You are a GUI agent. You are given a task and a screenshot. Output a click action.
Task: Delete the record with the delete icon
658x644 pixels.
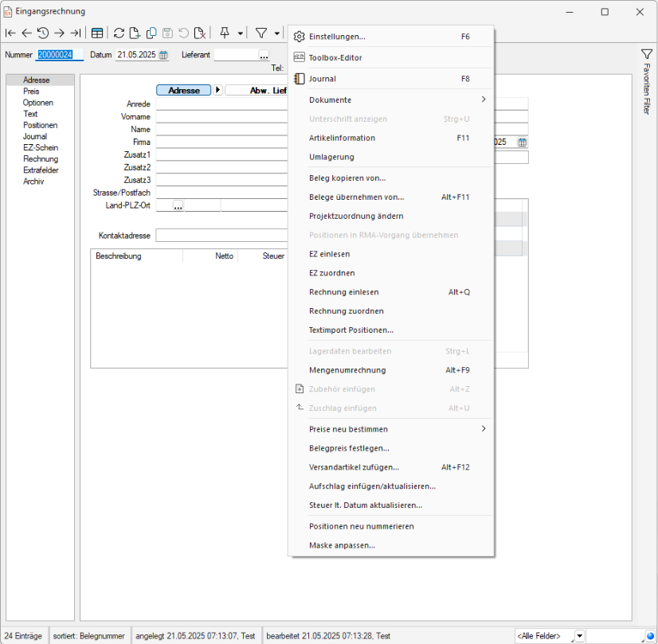[x=200, y=33]
